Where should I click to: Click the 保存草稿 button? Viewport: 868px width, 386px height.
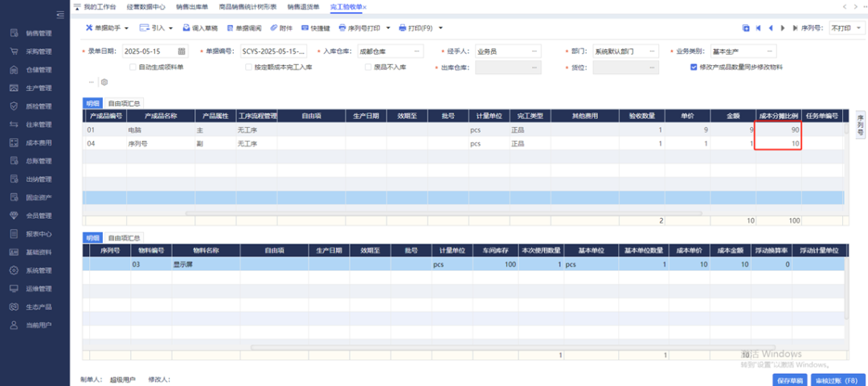click(789, 379)
